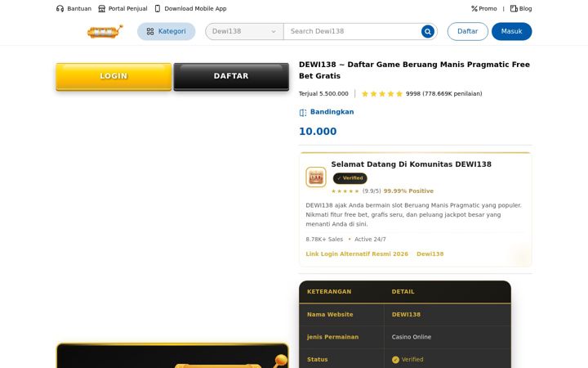This screenshot has height=368, width=588.
Task: Click the 10.000 price text
Action: (x=318, y=132)
